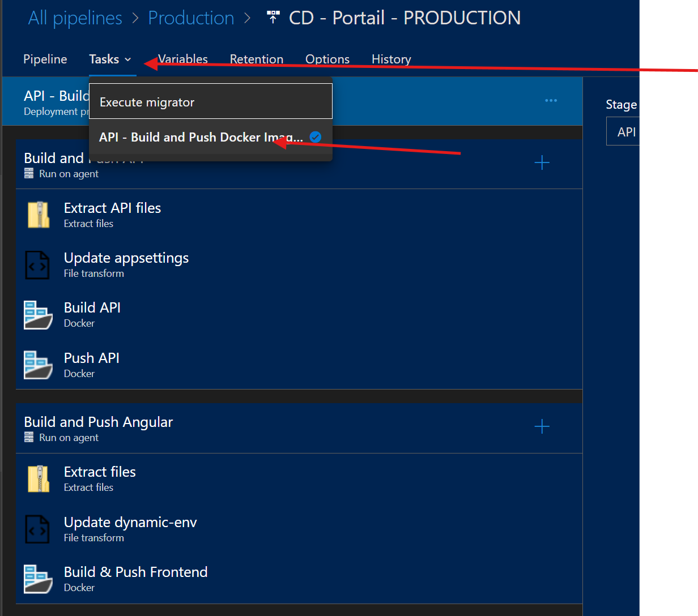The image size is (698, 616).
Task: Choose API - Build and Push Docker Image stage
Action: click(x=201, y=137)
